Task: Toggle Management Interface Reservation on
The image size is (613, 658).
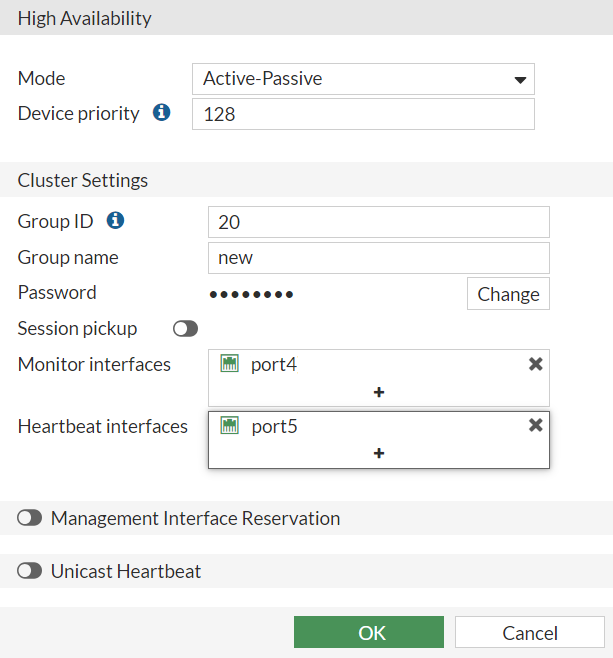Action: pos(30,518)
